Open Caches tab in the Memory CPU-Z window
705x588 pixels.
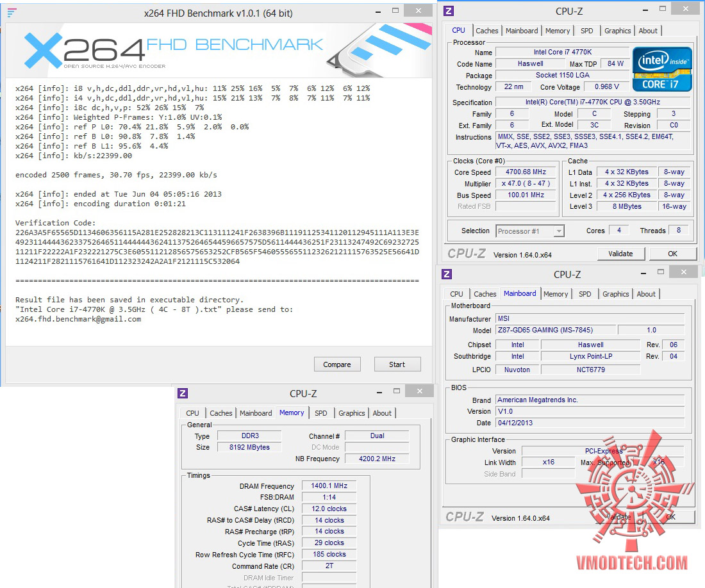coord(220,412)
